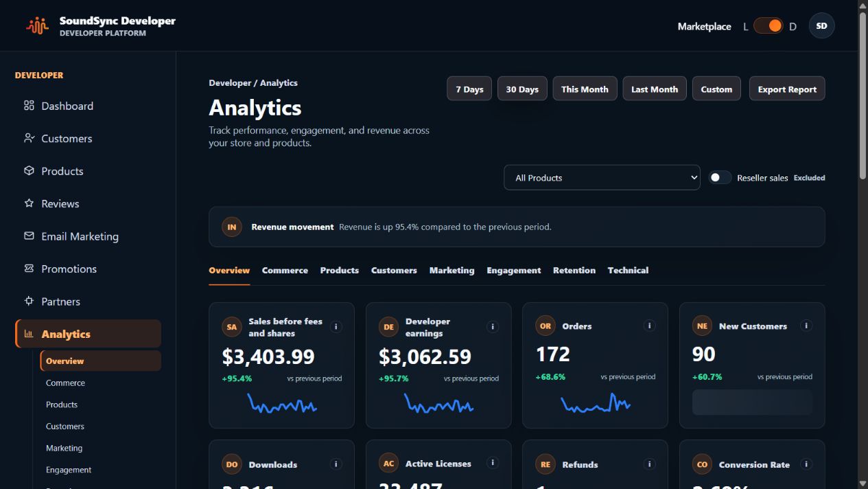Viewport: 868px width, 489px height.
Task: Click the Promotions ticket icon in sidebar
Action: 29,269
